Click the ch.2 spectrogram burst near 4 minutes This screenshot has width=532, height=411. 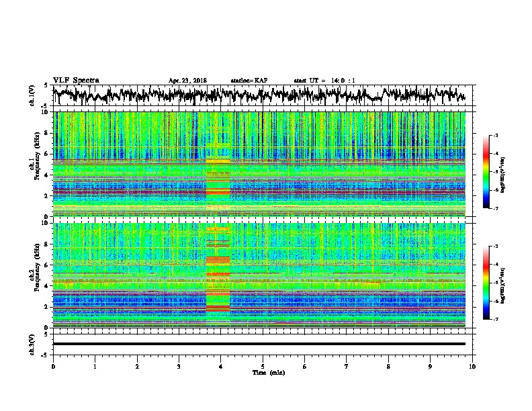[218, 275]
